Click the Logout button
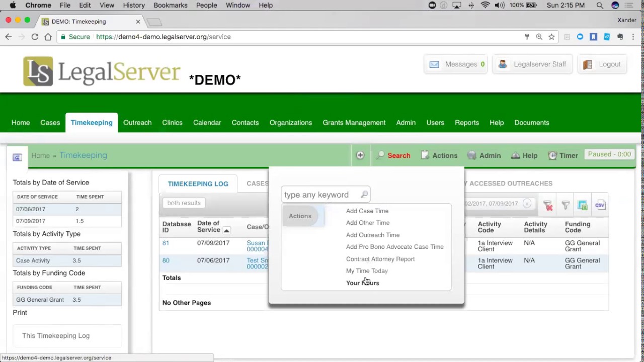Image resolution: width=644 pixels, height=362 pixels. [602, 64]
